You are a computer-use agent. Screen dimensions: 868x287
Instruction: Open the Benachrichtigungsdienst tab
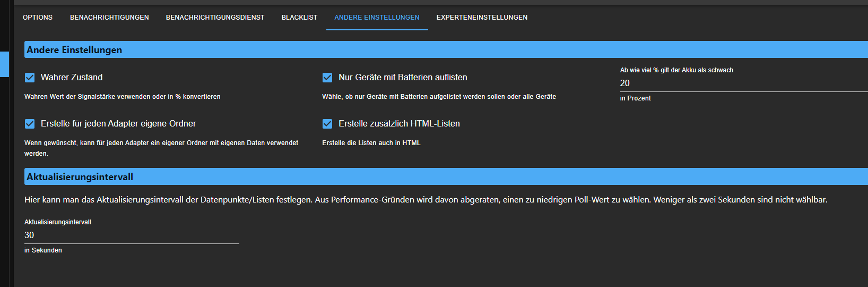click(215, 18)
